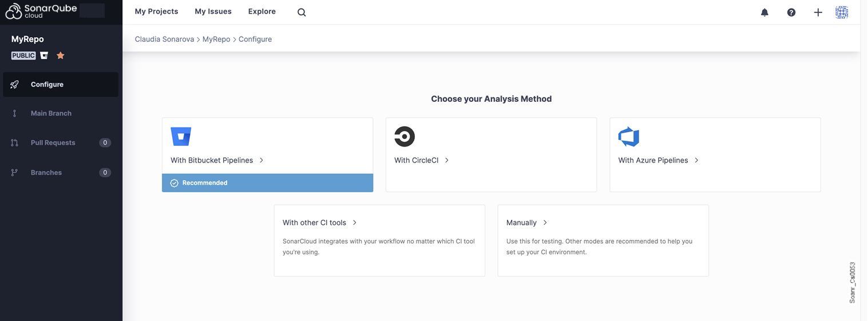Click Claudia Sonarova breadcrumb link
The width and height of the screenshot is (868, 321).
tap(164, 39)
